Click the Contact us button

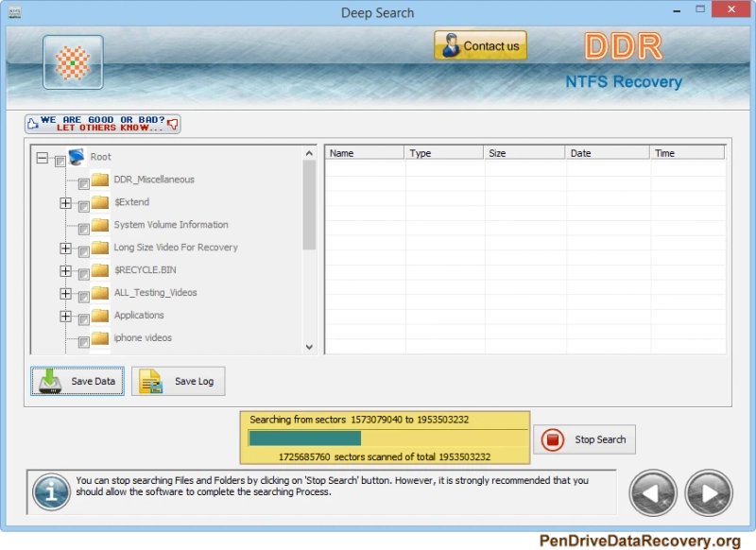pos(480,45)
